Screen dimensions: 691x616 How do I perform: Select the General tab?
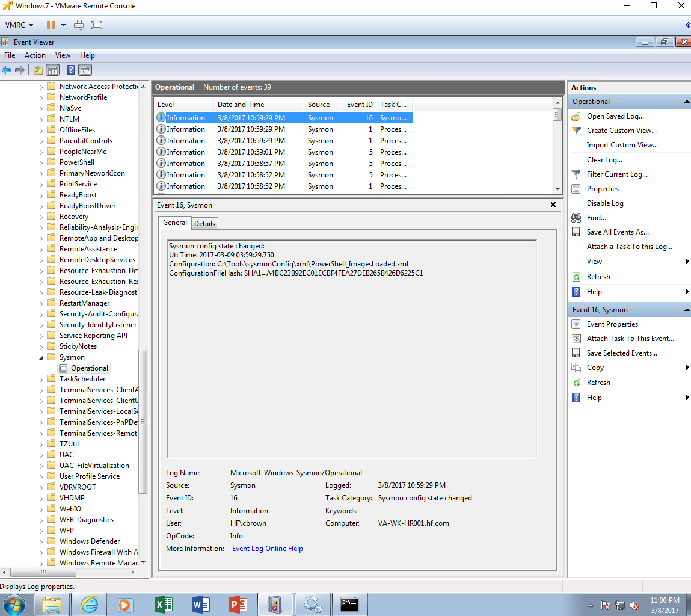click(175, 223)
